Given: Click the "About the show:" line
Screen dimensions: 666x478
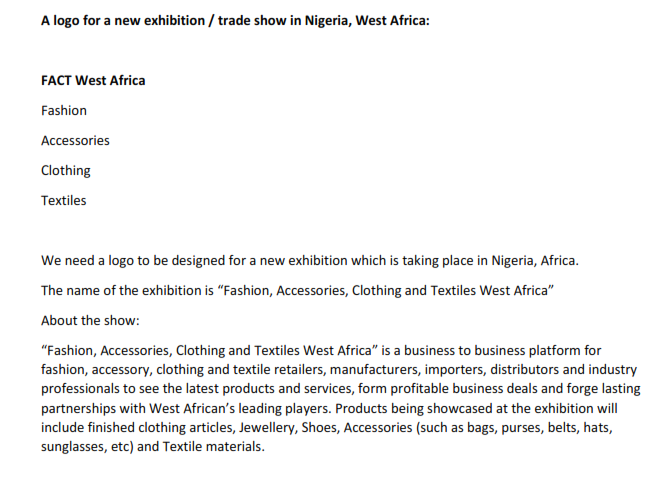Looking at the screenshot, I should click(x=90, y=321).
